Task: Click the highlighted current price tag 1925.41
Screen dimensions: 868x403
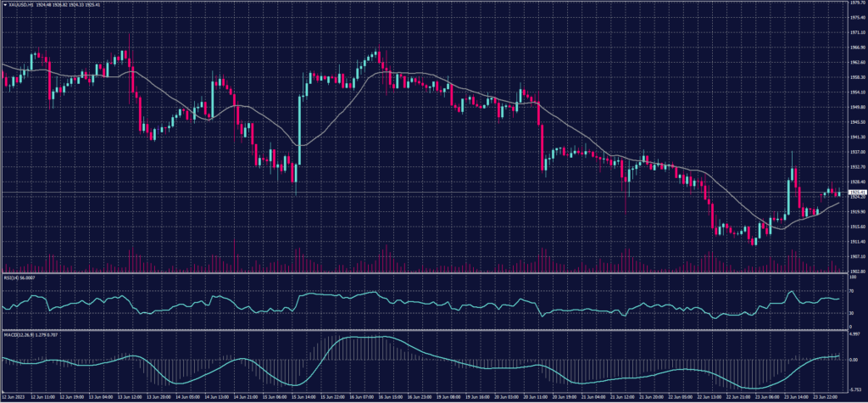Action: point(855,193)
